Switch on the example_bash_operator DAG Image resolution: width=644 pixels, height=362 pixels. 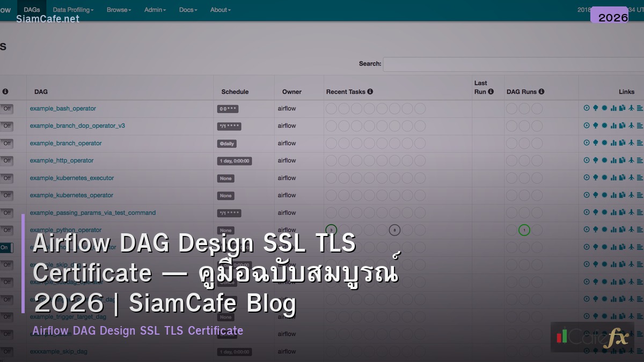(x=7, y=108)
